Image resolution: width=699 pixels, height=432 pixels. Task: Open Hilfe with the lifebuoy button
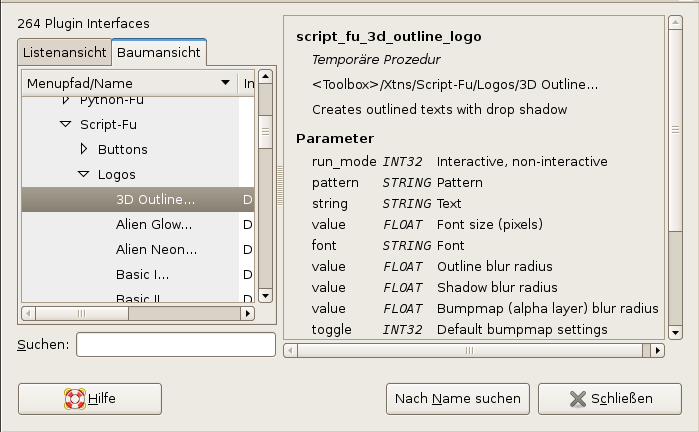coord(90,399)
